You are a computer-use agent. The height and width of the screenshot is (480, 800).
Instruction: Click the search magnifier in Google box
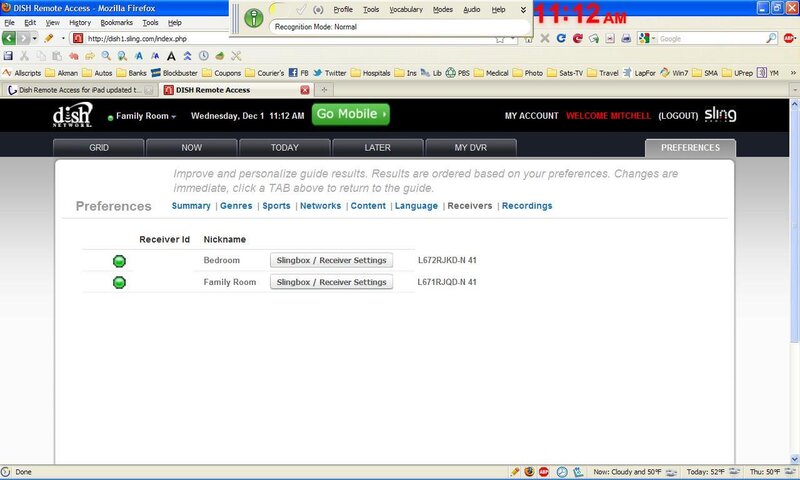click(x=771, y=38)
